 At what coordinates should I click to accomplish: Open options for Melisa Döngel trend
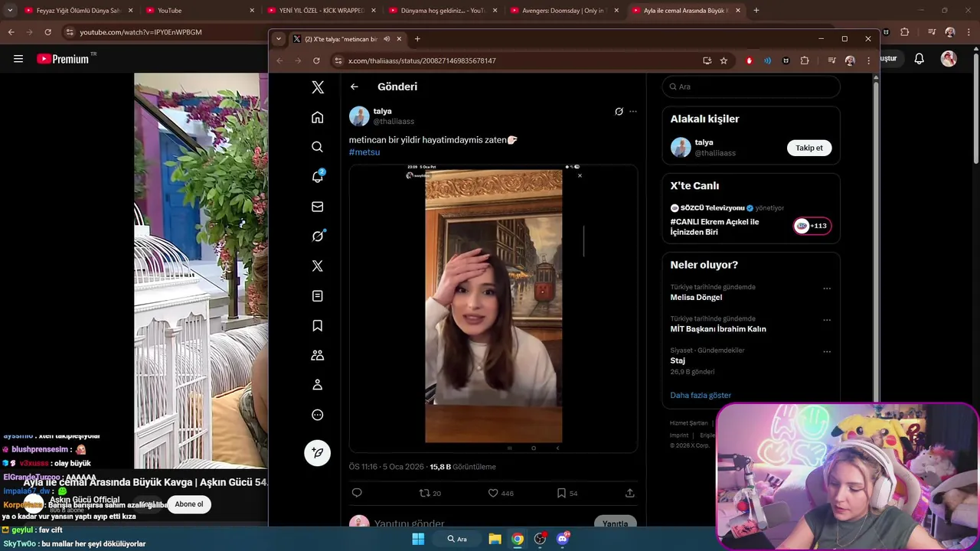click(827, 289)
